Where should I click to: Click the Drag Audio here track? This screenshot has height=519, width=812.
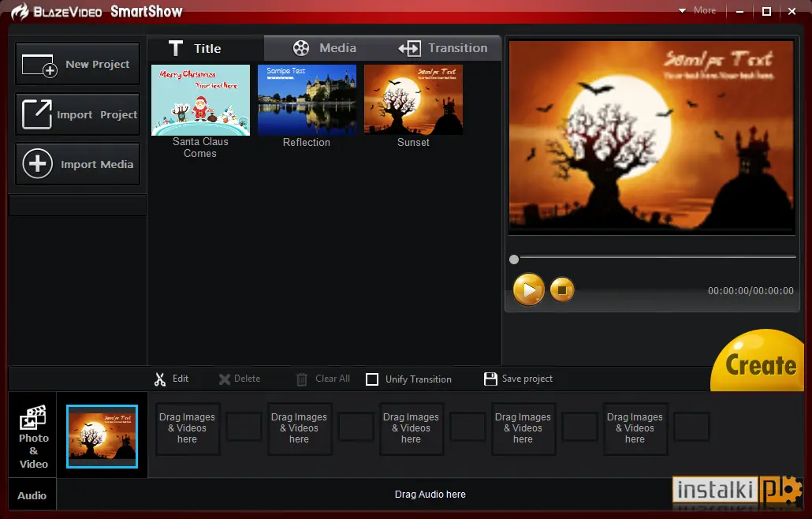click(430, 495)
